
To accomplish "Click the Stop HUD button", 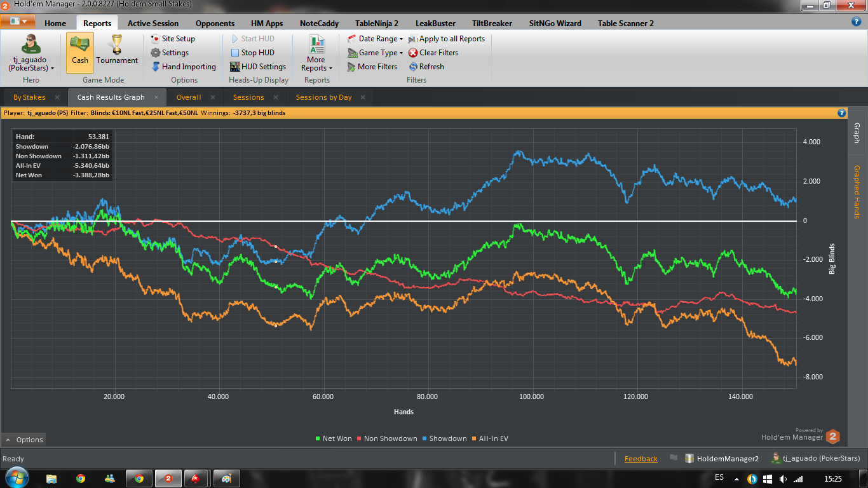I will click(x=252, y=53).
